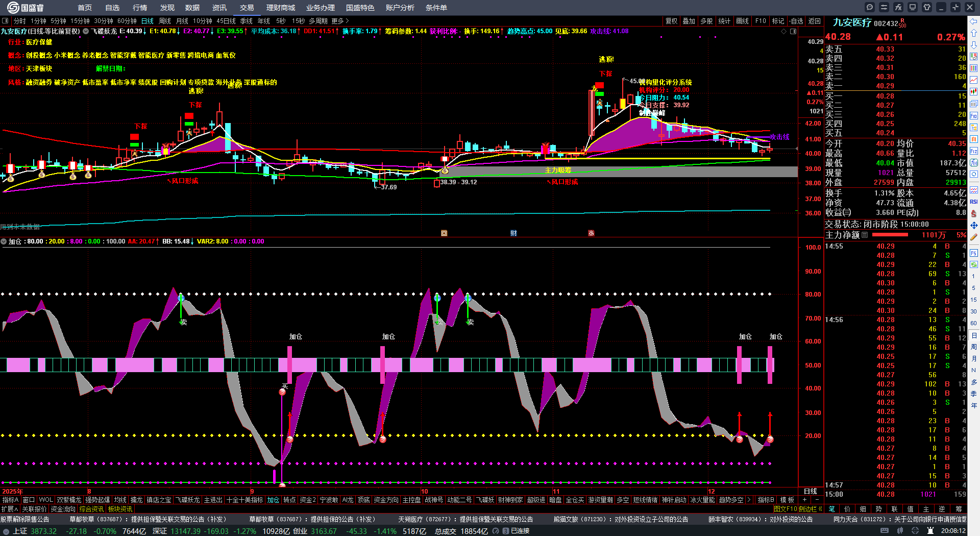Click the window split icon at chart top right
This screenshot has width=980, height=536.
point(793,32)
